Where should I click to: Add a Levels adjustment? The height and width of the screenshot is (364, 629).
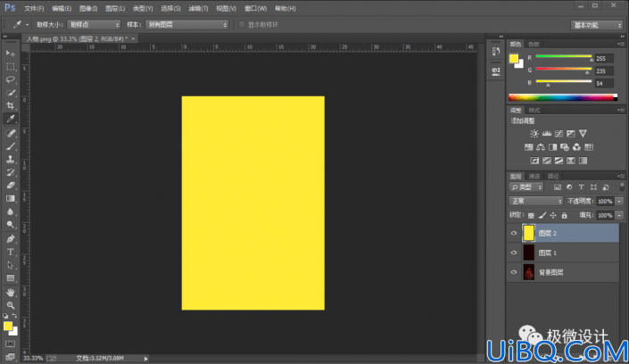[546, 134]
